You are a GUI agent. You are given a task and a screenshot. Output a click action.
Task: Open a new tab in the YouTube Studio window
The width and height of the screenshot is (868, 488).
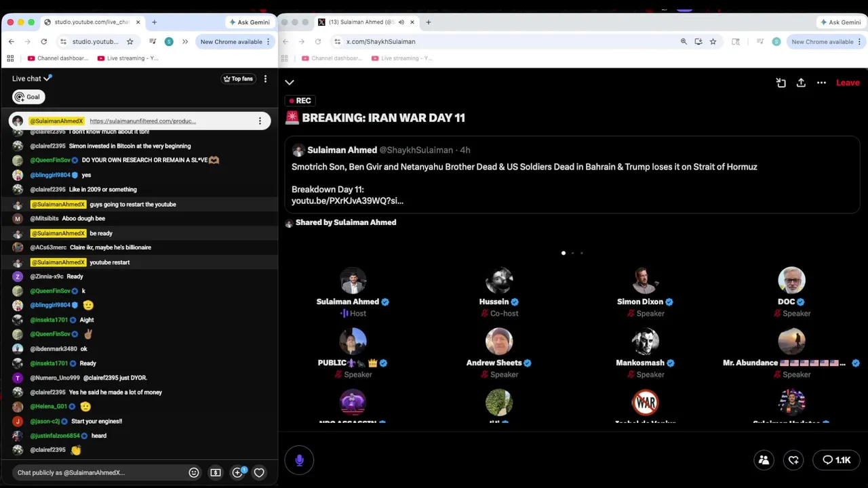(x=154, y=22)
